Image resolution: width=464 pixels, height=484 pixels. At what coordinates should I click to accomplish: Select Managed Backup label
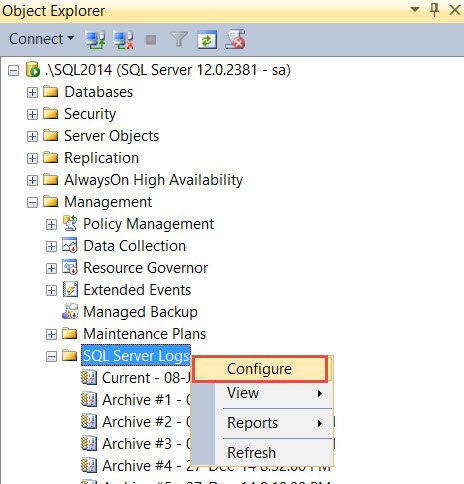140,312
